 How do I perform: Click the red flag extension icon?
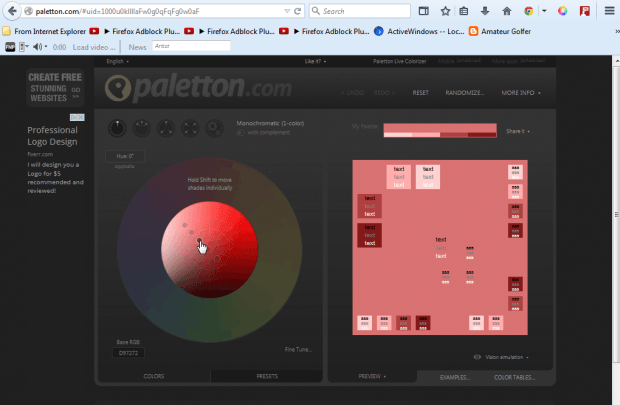[584, 11]
